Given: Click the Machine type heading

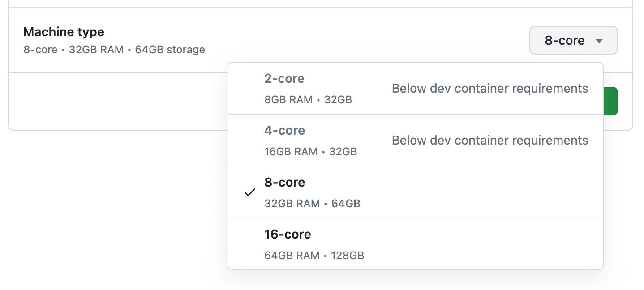Looking at the screenshot, I should pos(64,32).
